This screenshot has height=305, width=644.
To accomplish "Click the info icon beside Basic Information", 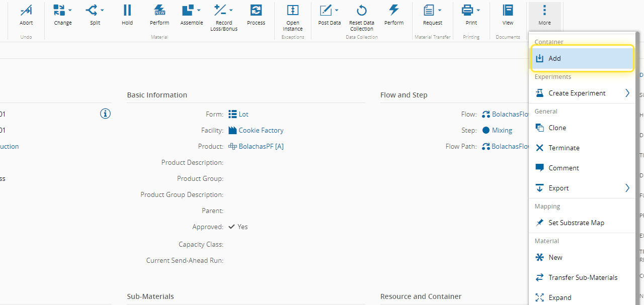I will [x=105, y=114].
